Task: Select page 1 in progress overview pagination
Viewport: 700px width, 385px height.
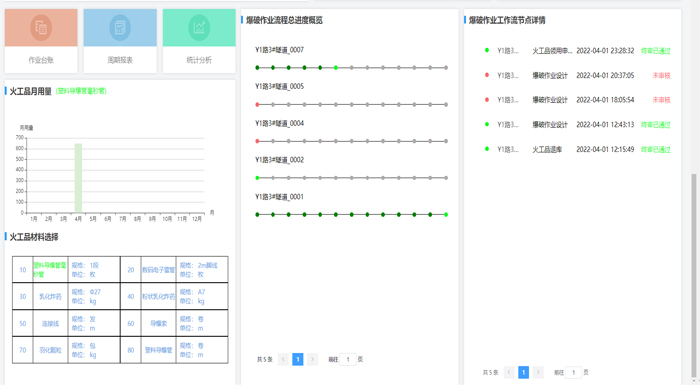Action: [298, 360]
